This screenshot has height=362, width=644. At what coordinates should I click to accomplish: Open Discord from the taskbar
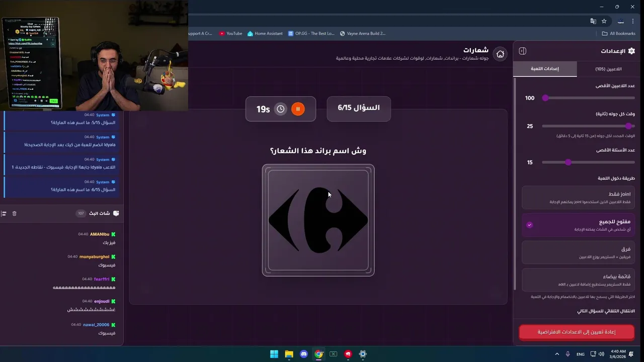click(x=303, y=354)
